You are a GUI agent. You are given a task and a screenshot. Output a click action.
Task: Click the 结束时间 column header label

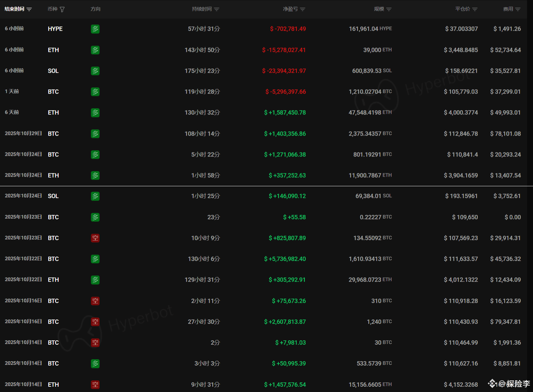[15, 9]
